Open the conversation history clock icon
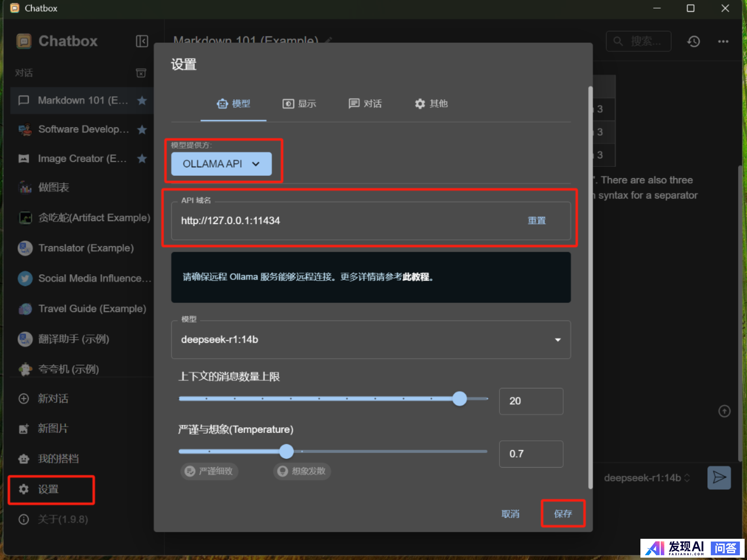 693,41
